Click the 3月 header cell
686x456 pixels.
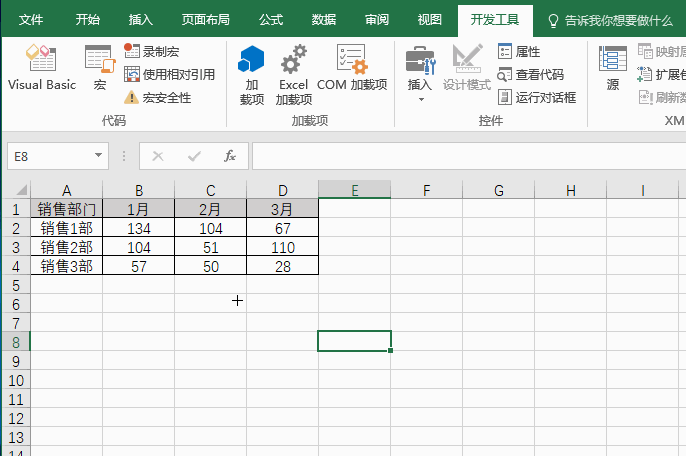click(x=283, y=209)
